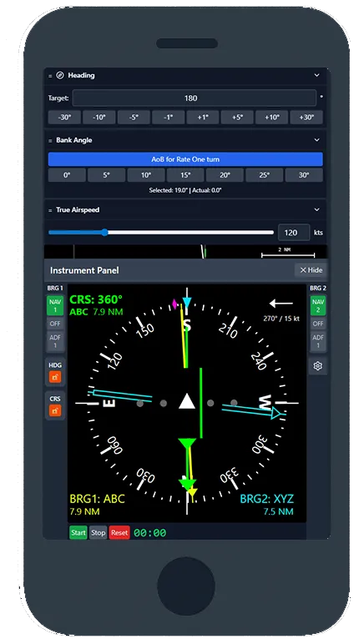
Task: Set bank angle to 25°
Action: [264, 175]
